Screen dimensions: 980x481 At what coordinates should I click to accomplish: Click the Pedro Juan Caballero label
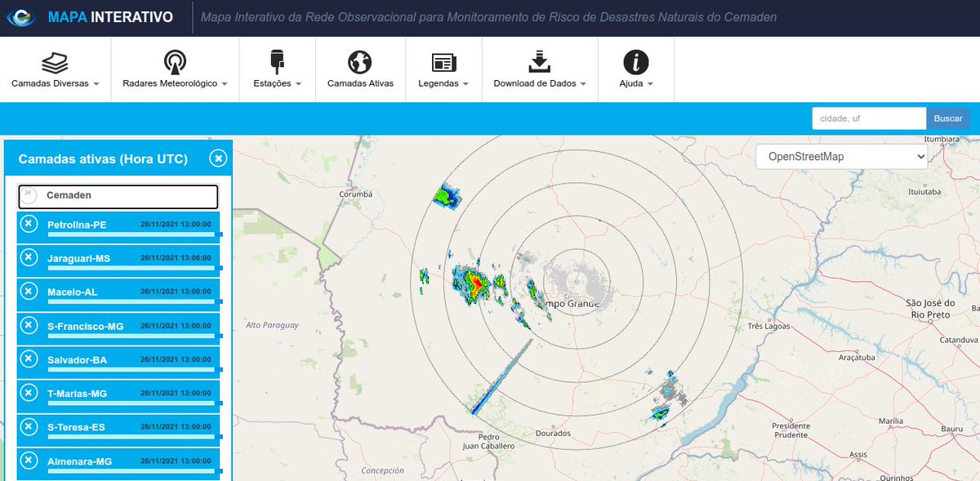click(x=488, y=442)
